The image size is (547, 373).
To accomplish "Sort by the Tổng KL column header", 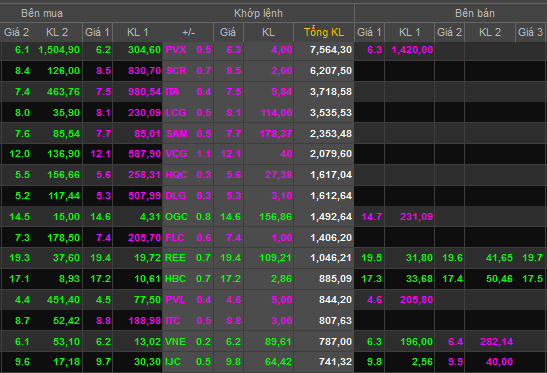I will click(324, 32).
